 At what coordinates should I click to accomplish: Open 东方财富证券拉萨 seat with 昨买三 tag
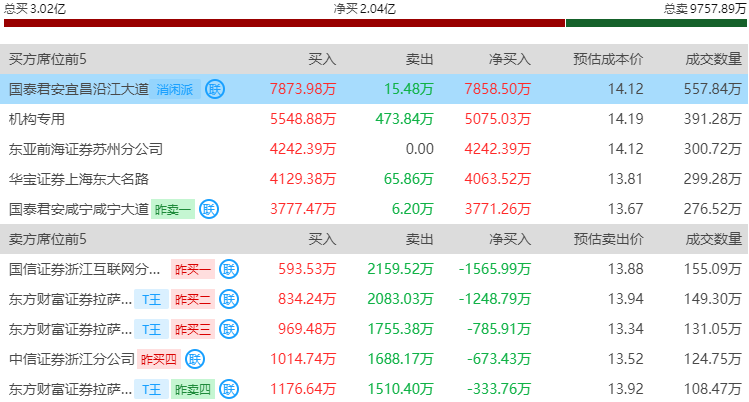click(70, 329)
